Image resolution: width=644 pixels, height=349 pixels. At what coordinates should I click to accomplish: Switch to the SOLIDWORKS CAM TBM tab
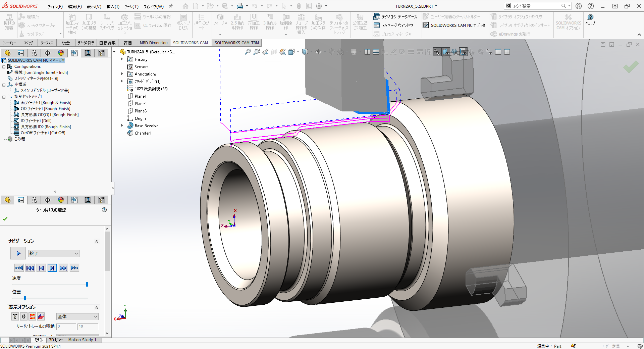pyautogui.click(x=236, y=43)
